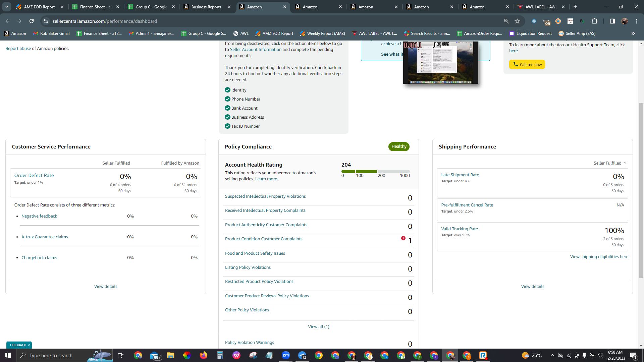Click the Windows taskbar search box

[64, 355]
